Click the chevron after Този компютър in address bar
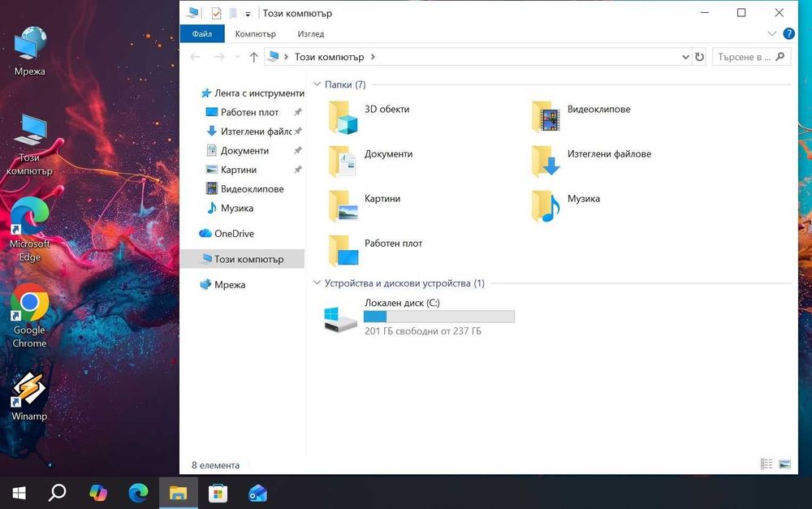Screen dimensions: 812x509 [x=373, y=57]
